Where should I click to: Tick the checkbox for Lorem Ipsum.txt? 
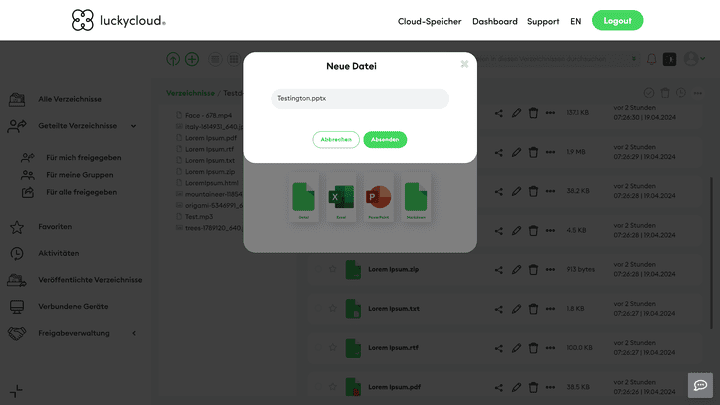point(318,309)
